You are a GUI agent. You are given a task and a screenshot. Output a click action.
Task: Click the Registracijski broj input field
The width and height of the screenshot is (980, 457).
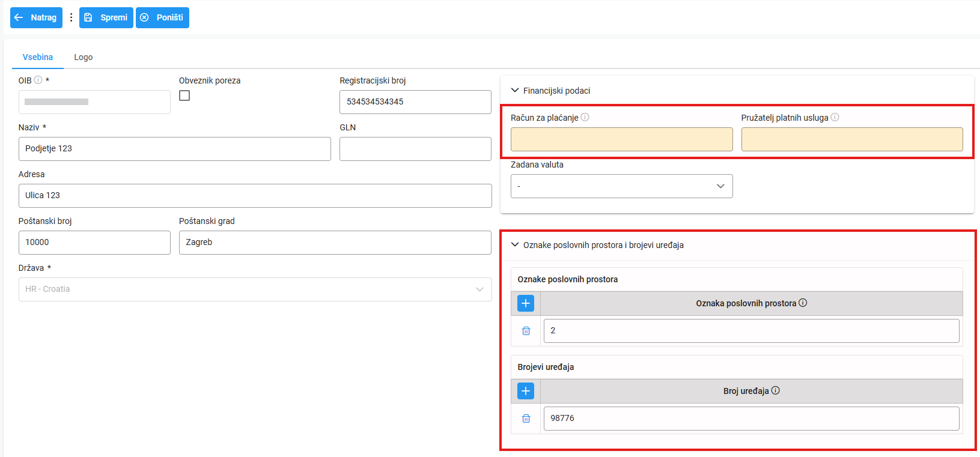point(415,102)
